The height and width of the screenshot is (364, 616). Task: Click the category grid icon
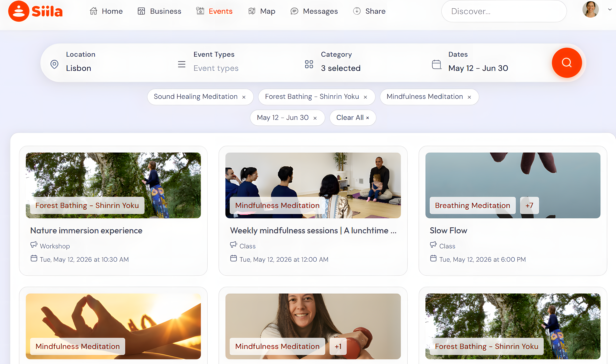point(309,64)
